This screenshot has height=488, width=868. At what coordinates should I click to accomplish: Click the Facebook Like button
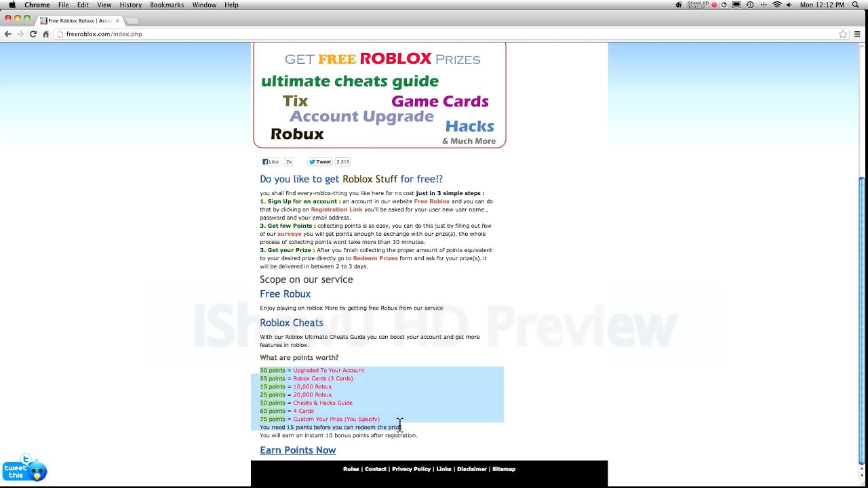[271, 162]
